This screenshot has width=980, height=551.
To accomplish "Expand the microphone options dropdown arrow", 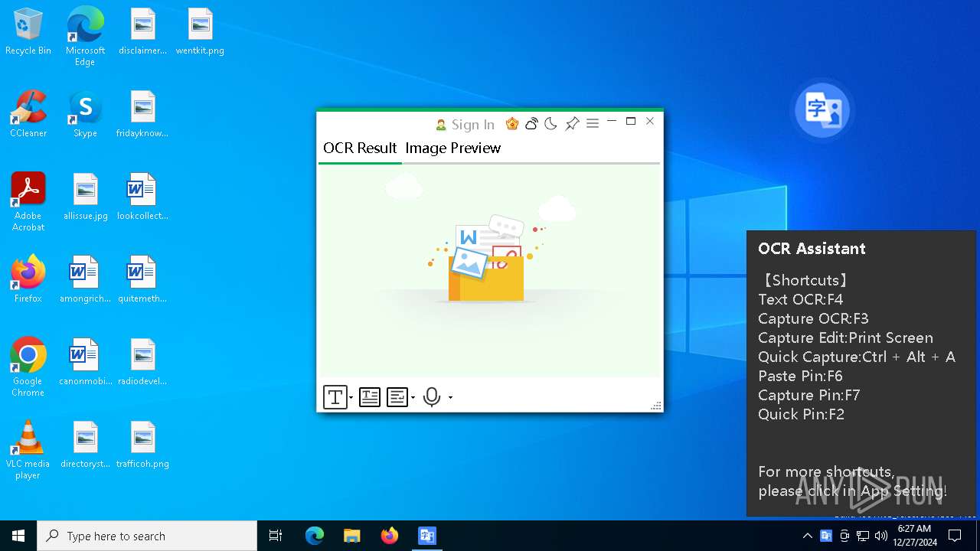I will click(450, 398).
